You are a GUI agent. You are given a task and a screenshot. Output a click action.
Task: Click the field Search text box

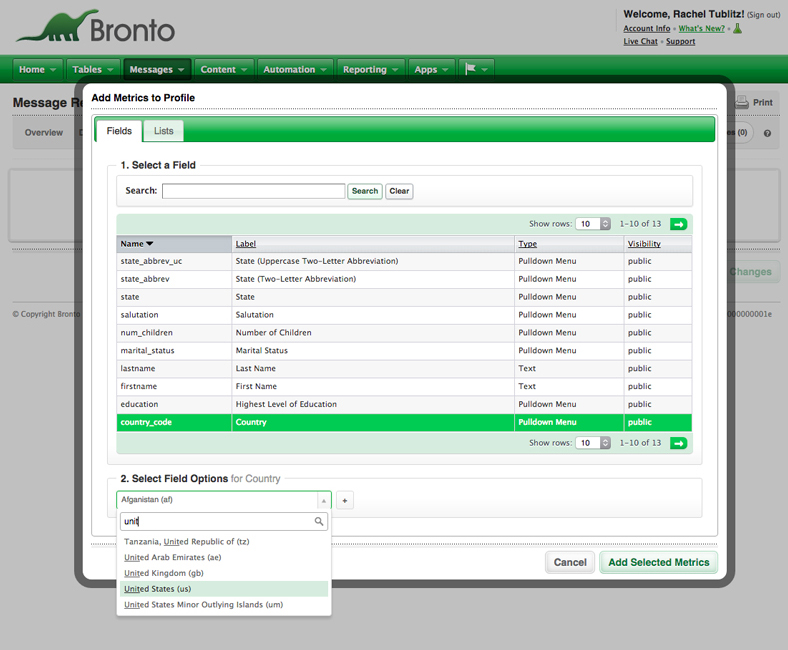253,191
